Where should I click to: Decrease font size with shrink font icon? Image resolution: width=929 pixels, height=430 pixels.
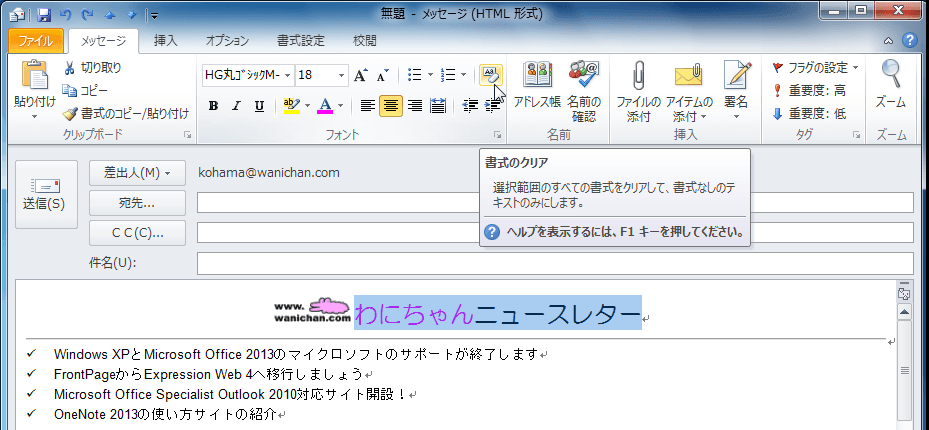pyautogui.click(x=383, y=75)
